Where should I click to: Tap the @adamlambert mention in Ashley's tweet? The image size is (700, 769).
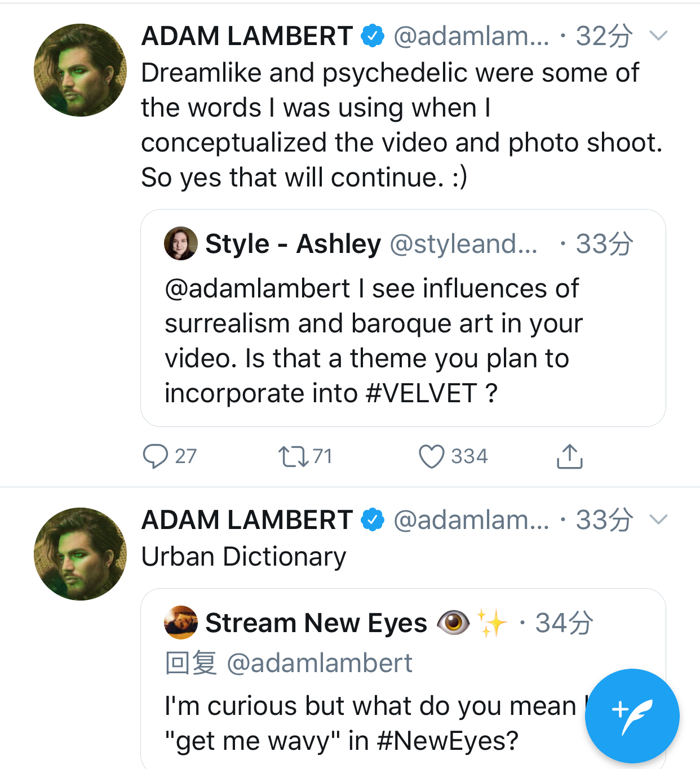(257, 288)
